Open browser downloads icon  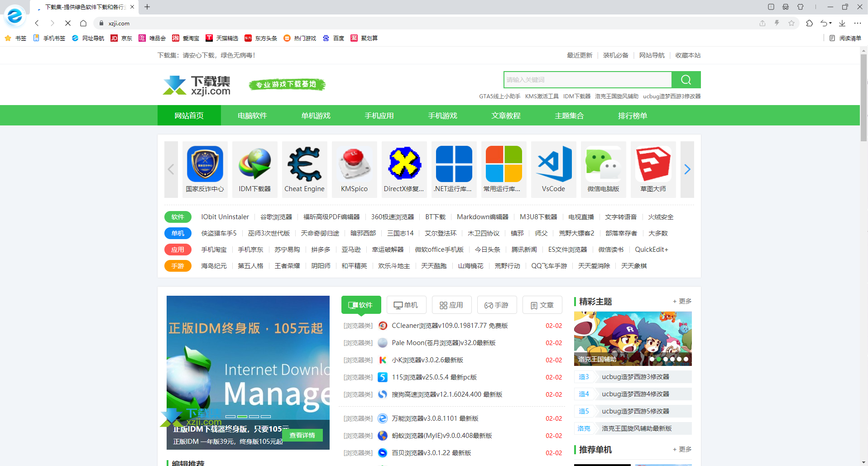click(842, 23)
